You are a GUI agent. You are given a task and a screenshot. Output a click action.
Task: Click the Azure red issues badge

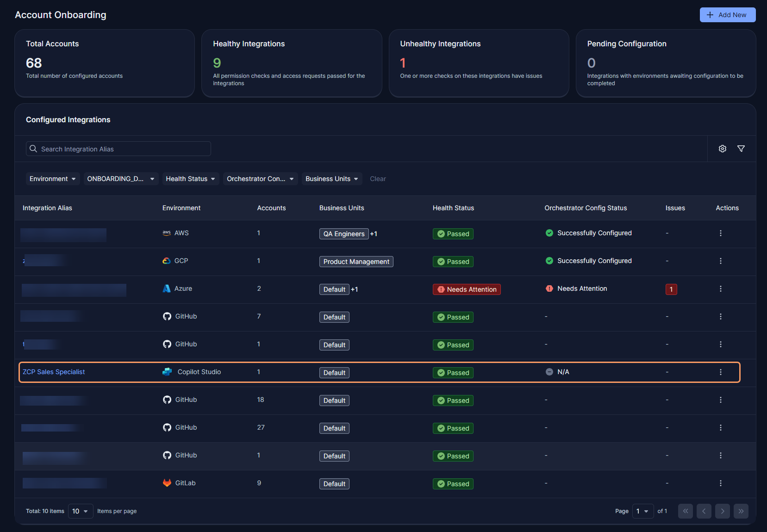[671, 289]
